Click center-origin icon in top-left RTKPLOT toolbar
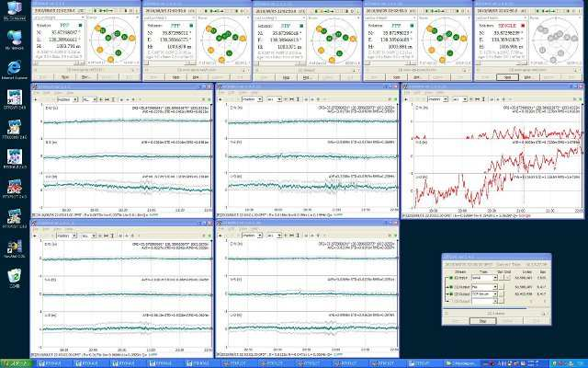The height and width of the screenshot is (368, 588). tap(101, 99)
